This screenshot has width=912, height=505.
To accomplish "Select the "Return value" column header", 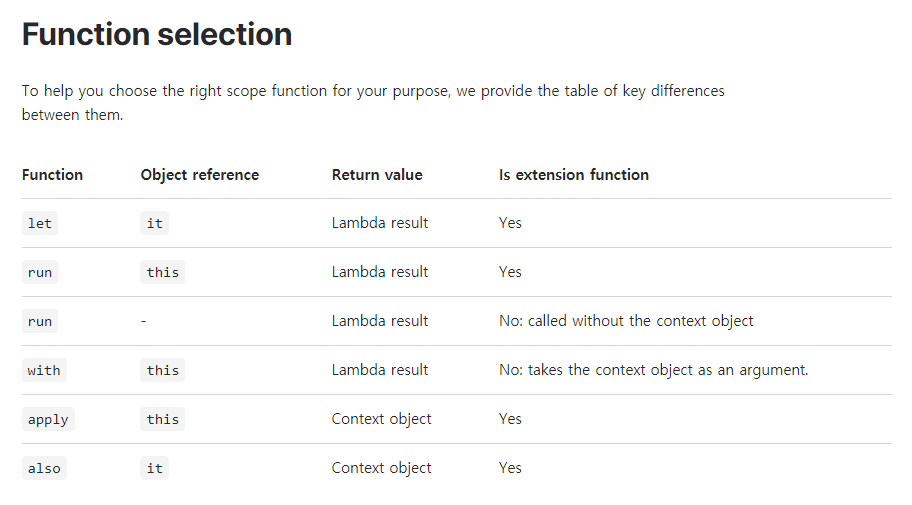I will tap(377, 175).
